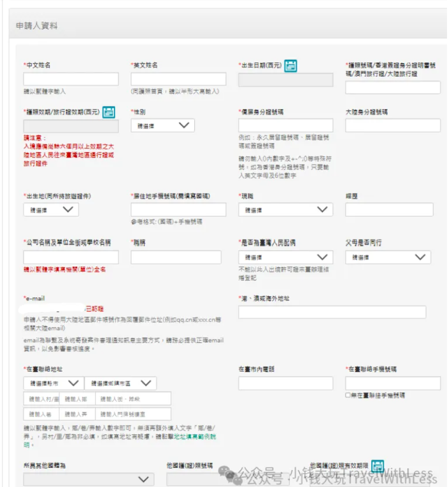This screenshot has height=487, width=448.
Task: Open calendar for 他國護(證)照有效期限
Action: (377, 466)
